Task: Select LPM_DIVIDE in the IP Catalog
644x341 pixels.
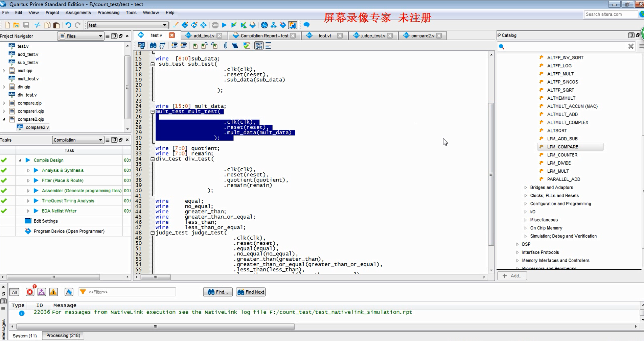Action: pos(559,163)
